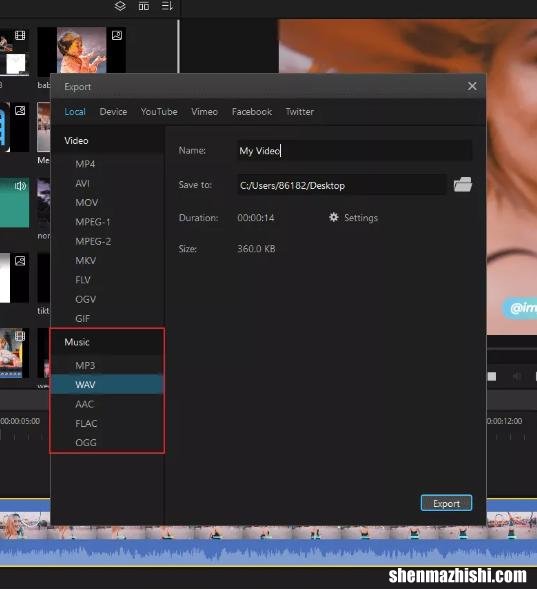This screenshot has height=591, width=537.
Task: Switch to the Local tab
Action: pyautogui.click(x=75, y=112)
